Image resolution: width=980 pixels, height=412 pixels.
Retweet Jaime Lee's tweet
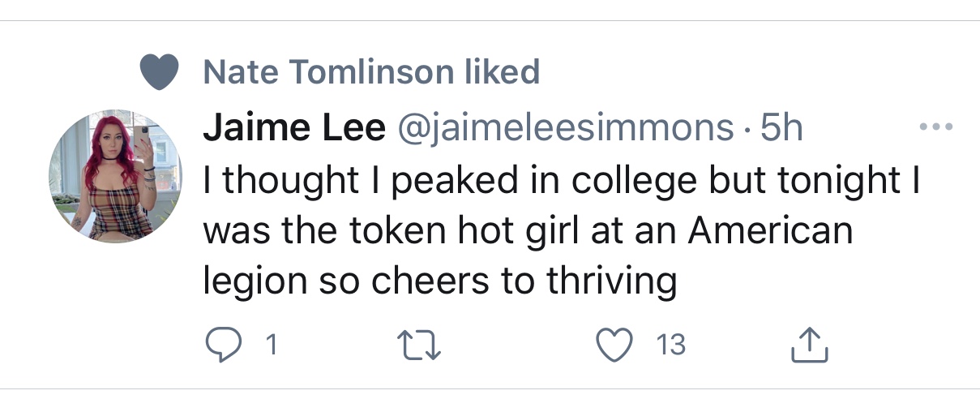click(x=422, y=346)
